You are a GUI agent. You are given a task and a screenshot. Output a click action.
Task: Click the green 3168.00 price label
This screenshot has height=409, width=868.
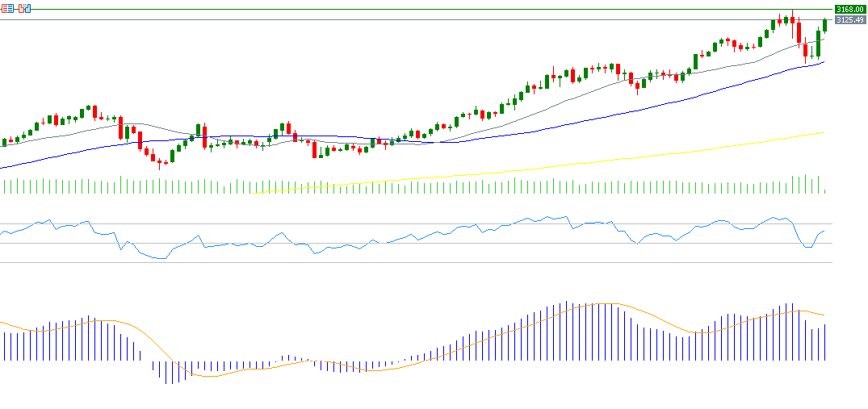point(849,10)
